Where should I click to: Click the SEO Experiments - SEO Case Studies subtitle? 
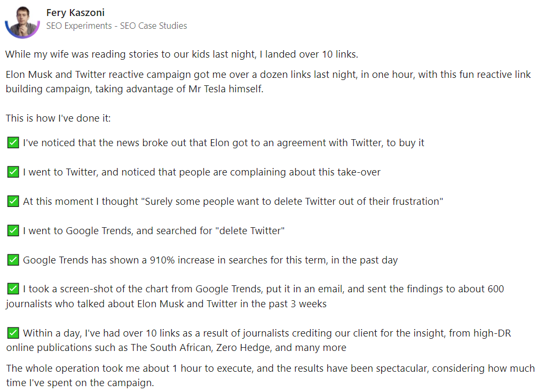(116, 26)
